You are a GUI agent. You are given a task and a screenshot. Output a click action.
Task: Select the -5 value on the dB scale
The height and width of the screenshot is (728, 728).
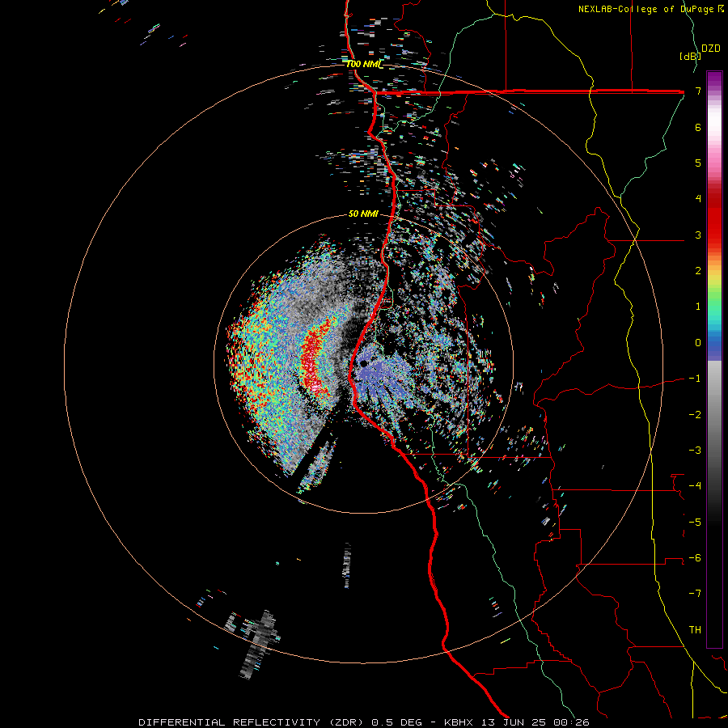pyautogui.click(x=695, y=523)
